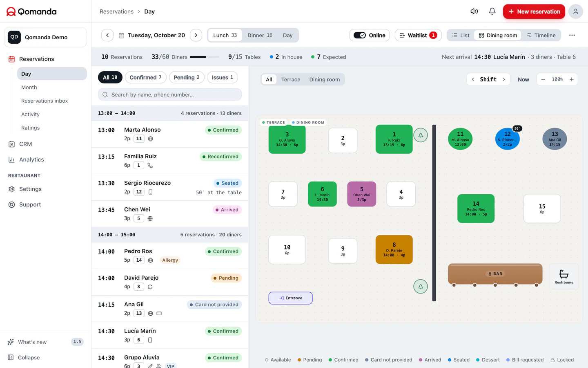This screenshot has height=368, width=588.
Task: Click the Entrance marker on floor plan
Action: [290, 298]
